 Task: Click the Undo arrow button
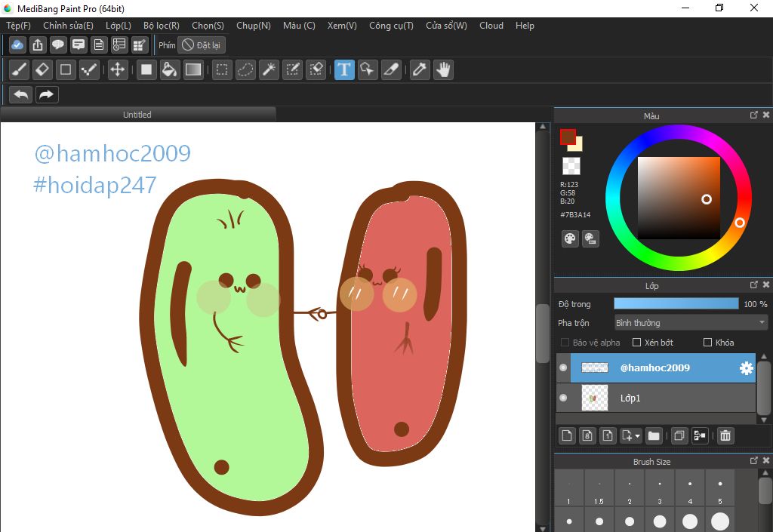point(22,94)
